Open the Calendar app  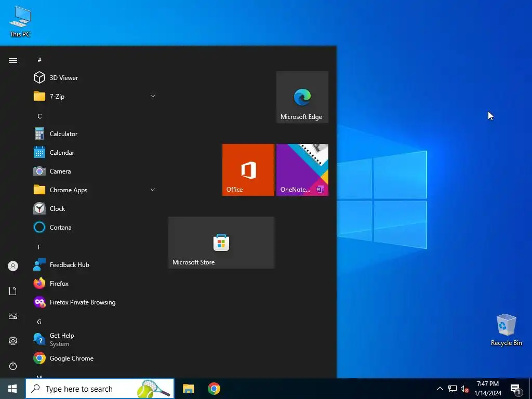[95, 152]
